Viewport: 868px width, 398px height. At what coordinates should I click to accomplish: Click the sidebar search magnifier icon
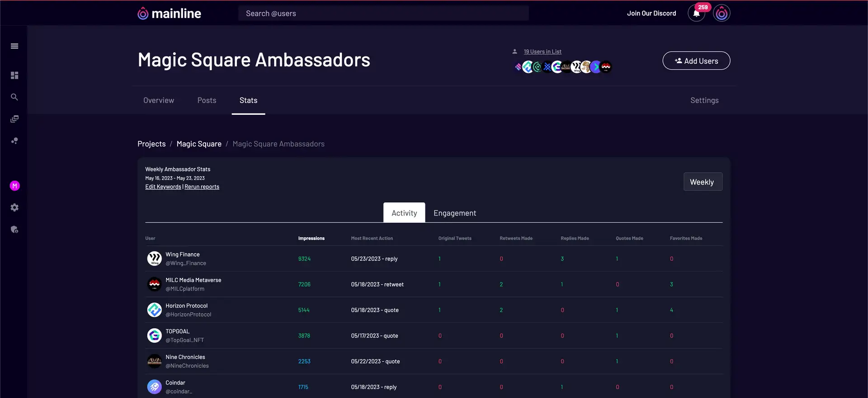coord(14,97)
